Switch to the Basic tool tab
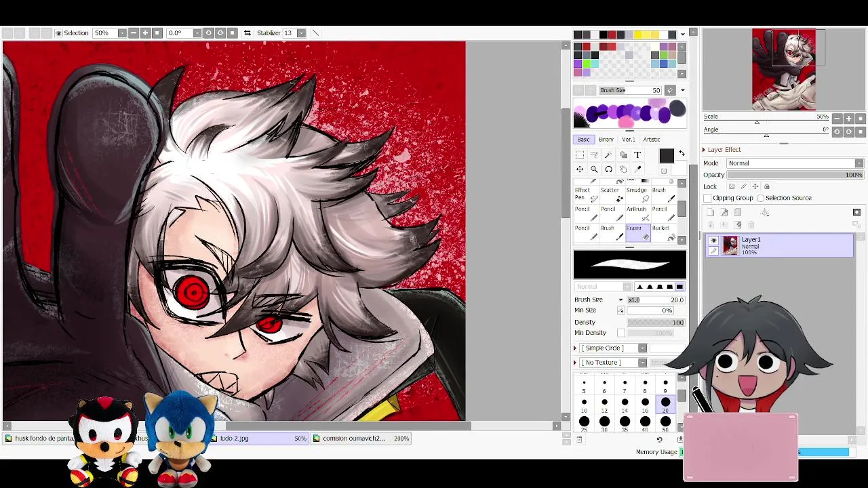Image resolution: width=868 pixels, height=488 pixels. (584, 140)
